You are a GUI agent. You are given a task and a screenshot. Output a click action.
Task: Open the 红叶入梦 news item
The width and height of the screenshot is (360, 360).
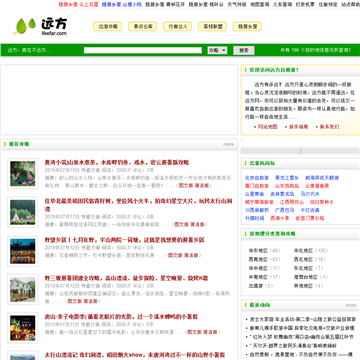(302, 337)
